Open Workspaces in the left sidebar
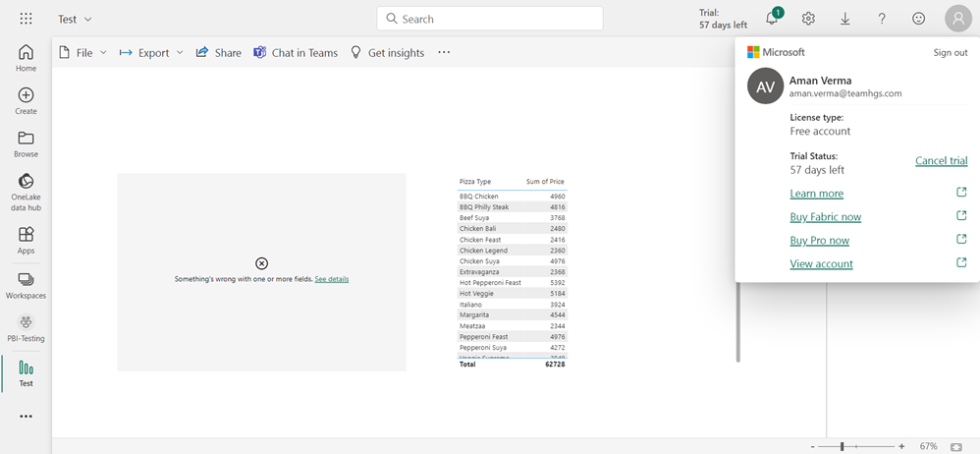This screenshot has width=980, height=454. click(x=26, y=286)
